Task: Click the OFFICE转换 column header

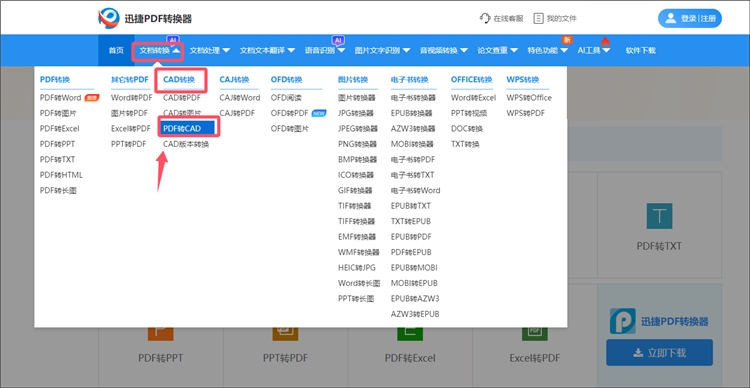Action: pos(472,79)
